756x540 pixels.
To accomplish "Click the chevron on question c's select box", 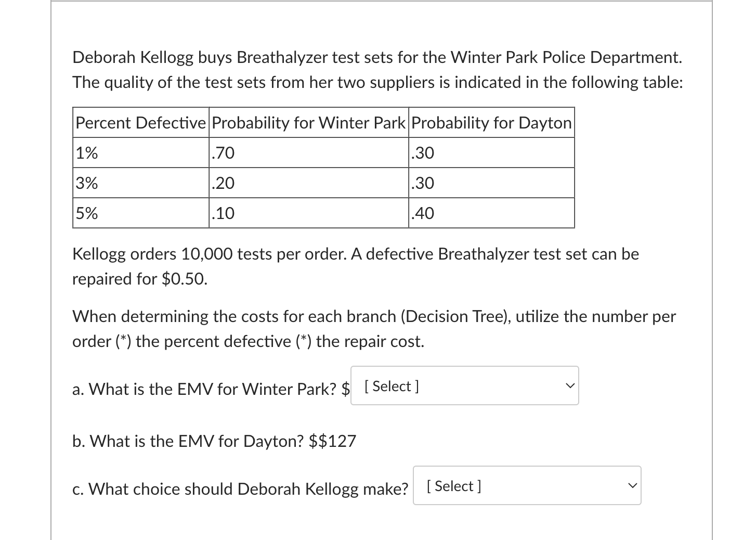I will coord(632,485).
